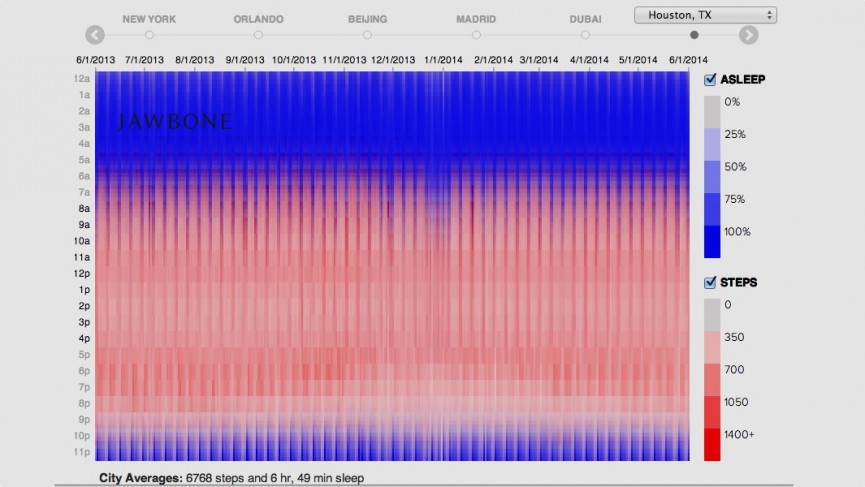Click the 0% asleep gray legend swatch

(711, 112)
